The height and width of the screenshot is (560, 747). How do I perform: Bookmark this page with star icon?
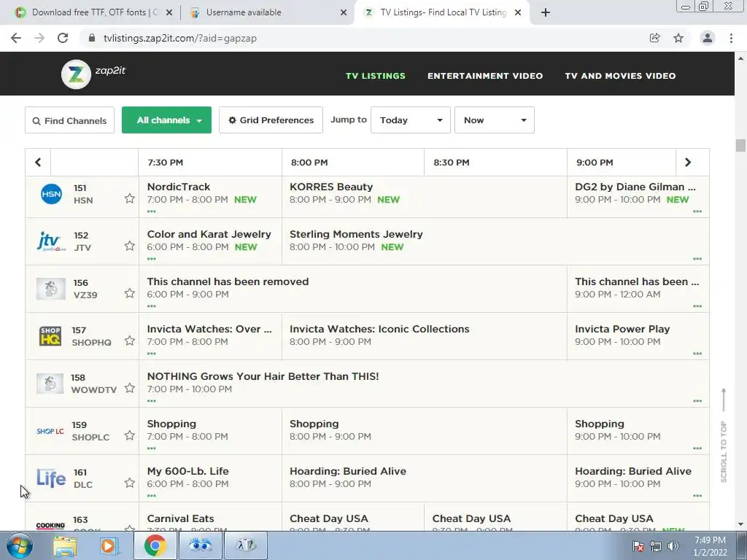pos(678,38)
